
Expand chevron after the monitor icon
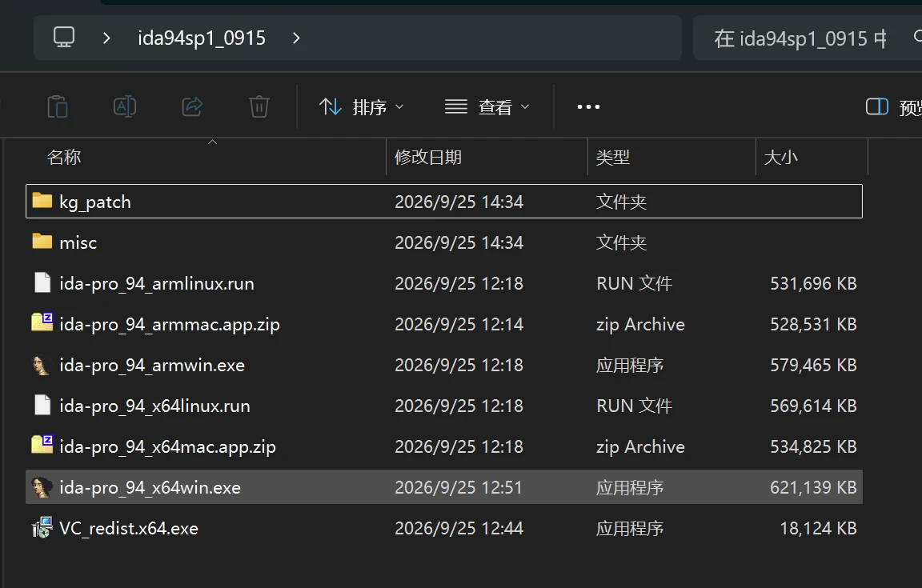tap(106, 38)
